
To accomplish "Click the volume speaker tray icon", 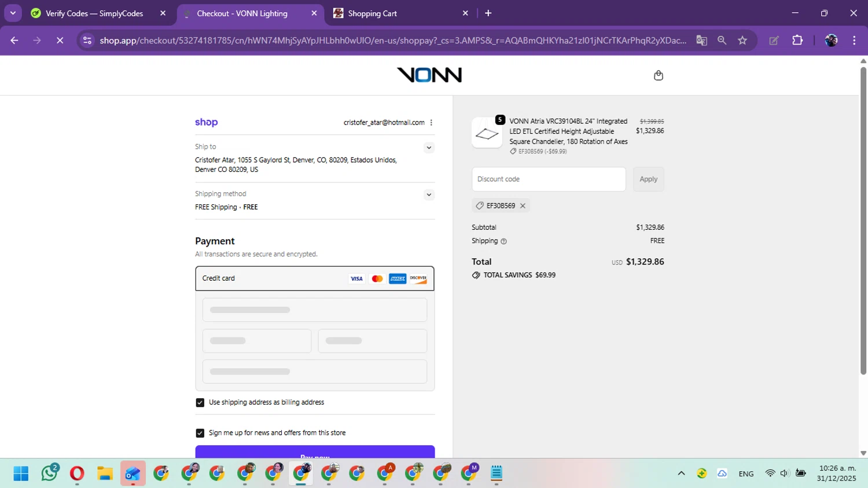I will pyautogui.click(x=784, y=474).
